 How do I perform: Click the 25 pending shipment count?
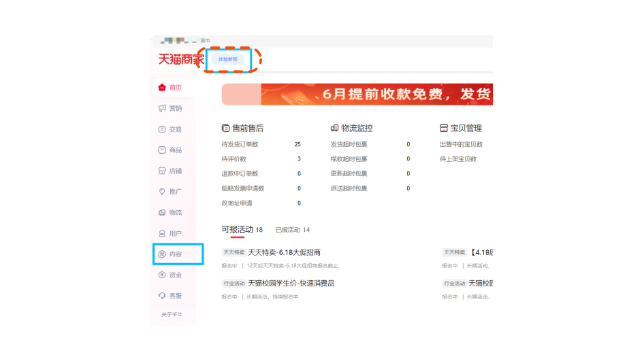297,144
